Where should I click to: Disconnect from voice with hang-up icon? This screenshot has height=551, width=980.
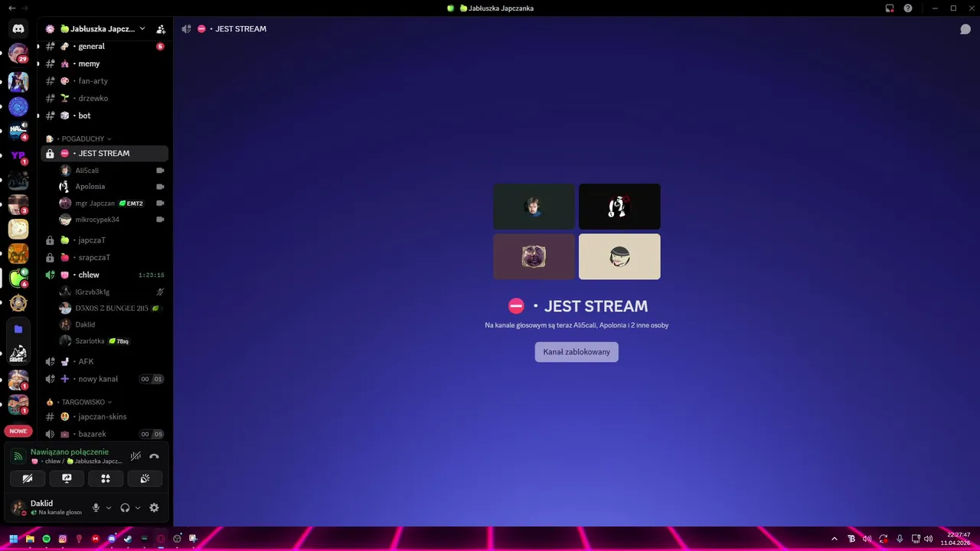154,456
